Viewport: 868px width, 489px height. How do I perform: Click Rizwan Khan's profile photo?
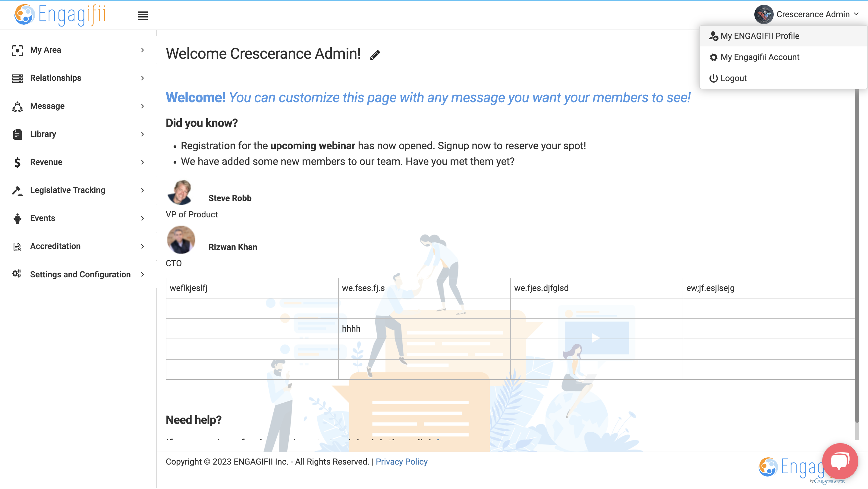pyautogui.click(x=181, y=240)
